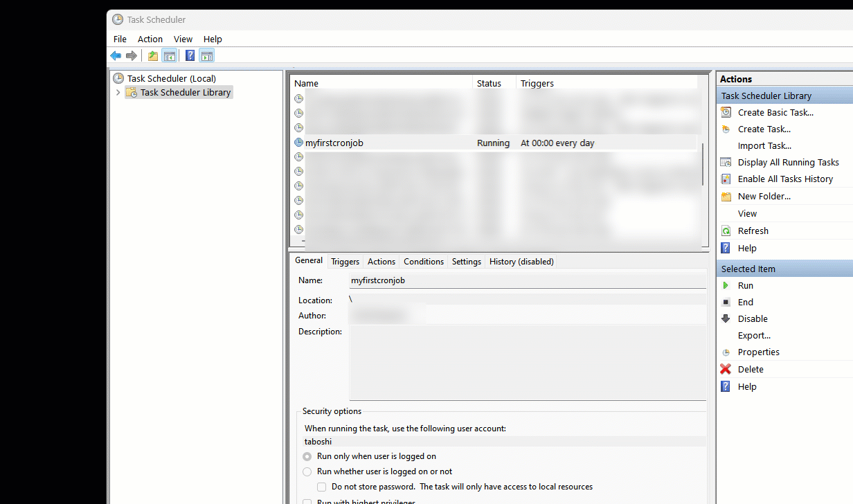This screenshot has width=853, height=504.
Task: Select 'Run only when user is logged on'
Action: click(x=307, y=456)
